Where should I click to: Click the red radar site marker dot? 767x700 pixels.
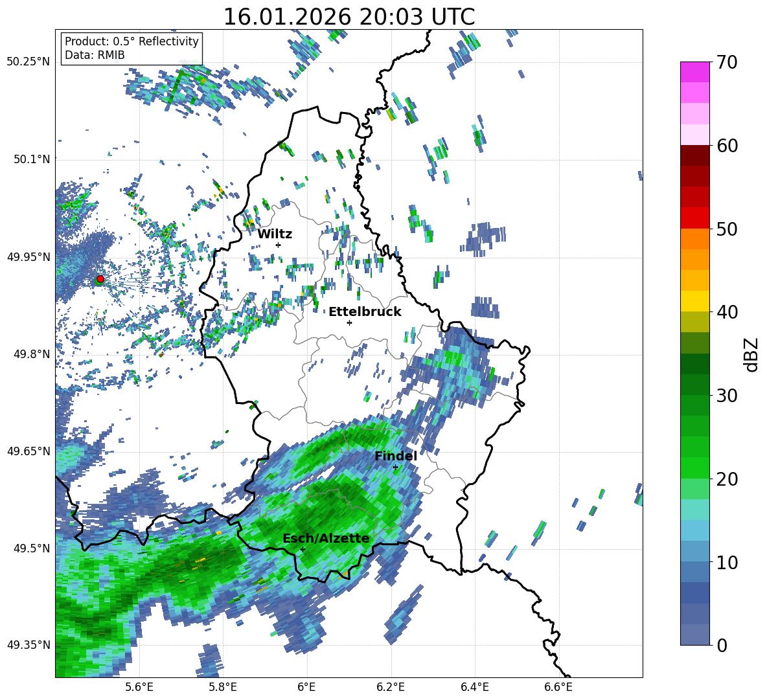pos(100,278)
